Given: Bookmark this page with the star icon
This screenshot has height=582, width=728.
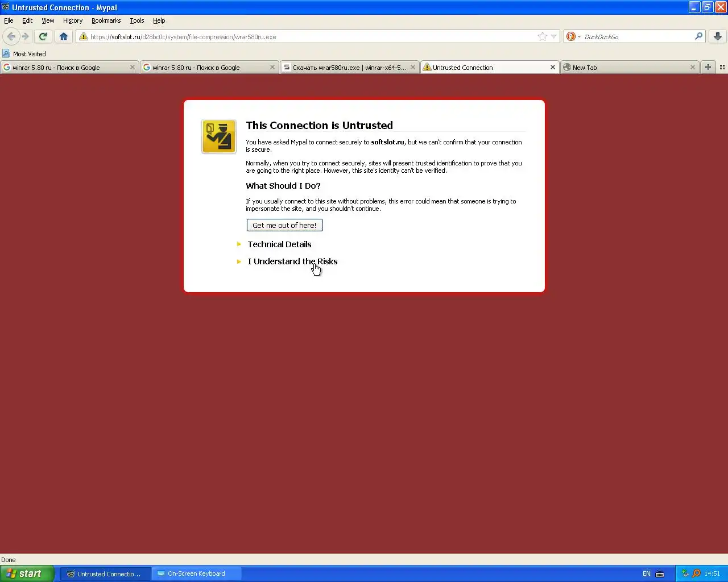Looking at the screenshot, I should click(x=542, y=36).
